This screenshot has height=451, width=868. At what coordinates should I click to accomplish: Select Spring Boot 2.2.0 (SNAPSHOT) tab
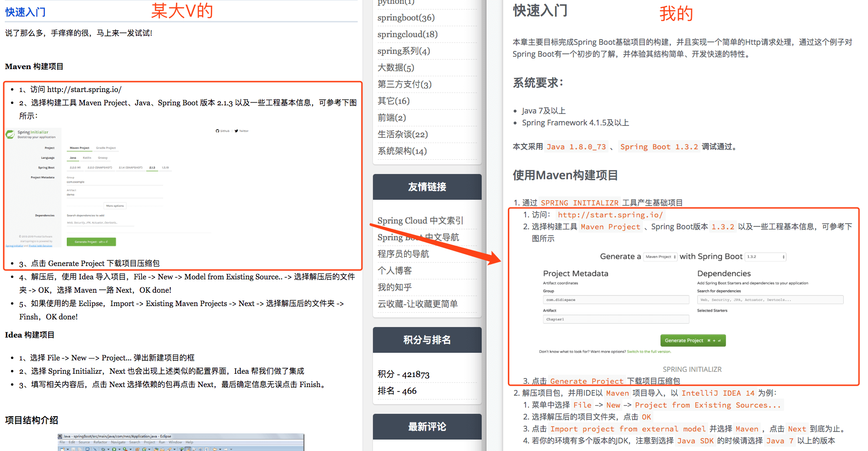100,168
